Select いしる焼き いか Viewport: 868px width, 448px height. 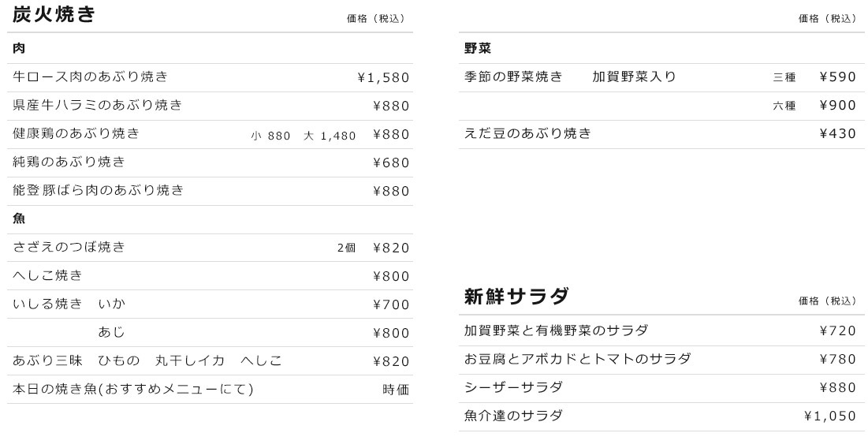[69, 304]
